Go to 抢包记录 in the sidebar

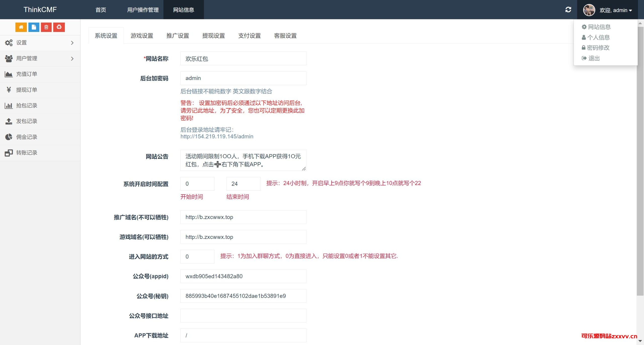tap(27, 106)
